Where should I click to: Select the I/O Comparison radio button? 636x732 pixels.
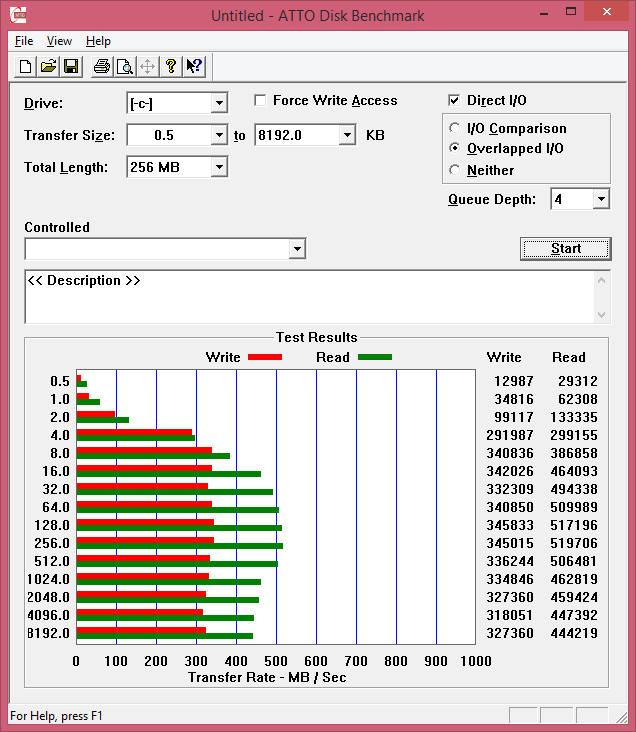[x=454, y=127]
